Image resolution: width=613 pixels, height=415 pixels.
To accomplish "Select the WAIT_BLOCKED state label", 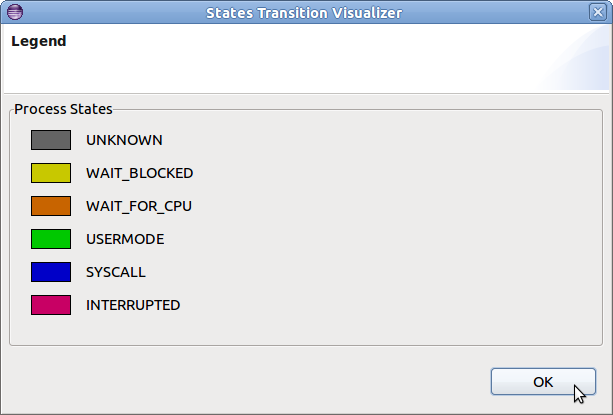I will point(139,173).
